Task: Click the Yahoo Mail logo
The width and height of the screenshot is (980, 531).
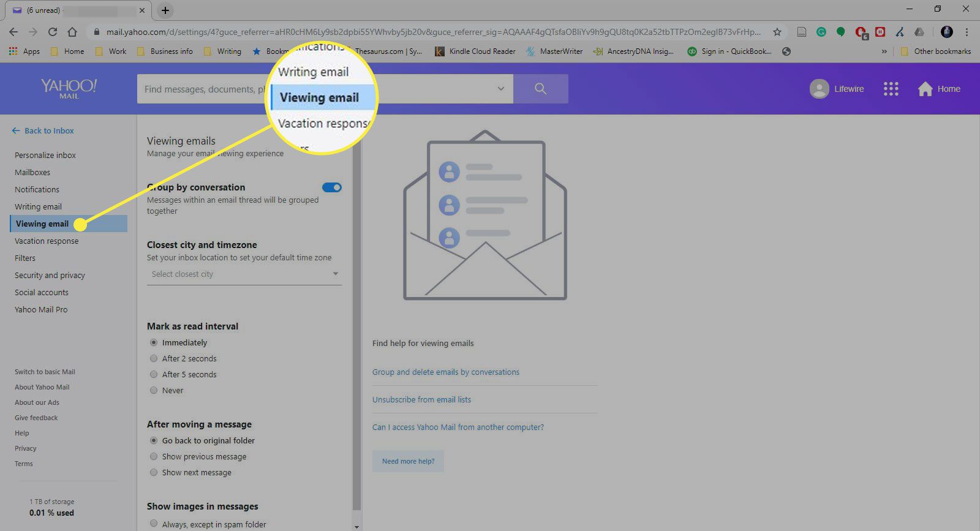Action: click(x=69, y=88)
